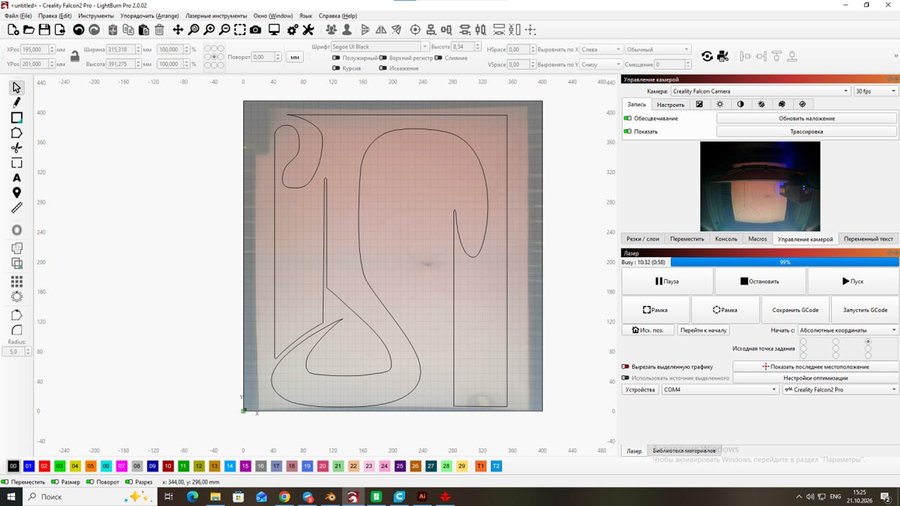900x506 pixels.
Task: Enable Вырезать выделенную графику toggle
Action: (625, 367)
